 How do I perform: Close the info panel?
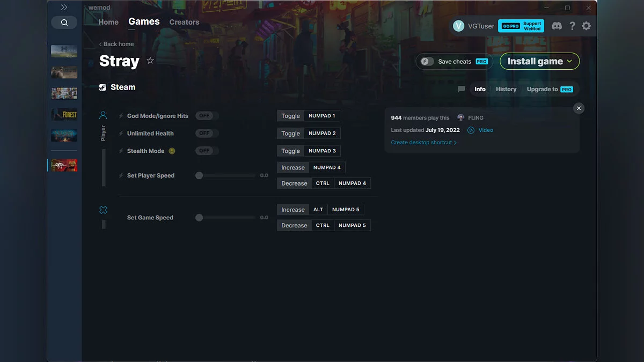579,108
